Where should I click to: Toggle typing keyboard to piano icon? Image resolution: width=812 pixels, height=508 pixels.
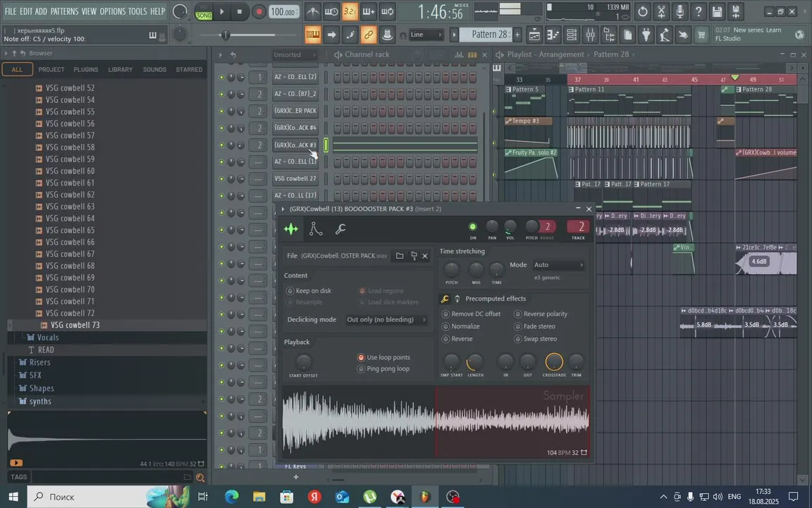coord(313,35)
